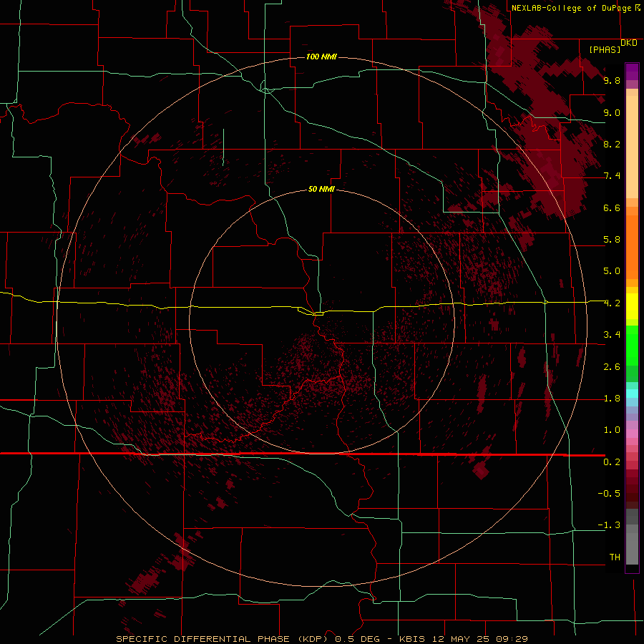The image size is (644, 644).
Task: Click the 2.6 color scale value
Action: [612, 367]
